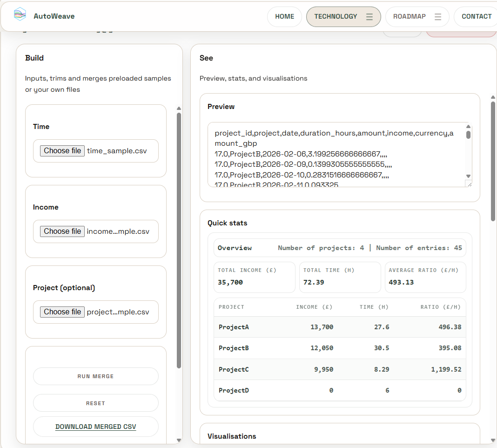The height and width of the screenshot is (448, 497).
Task: Click the PROJECT column header
Action: [x=231, y=307]
